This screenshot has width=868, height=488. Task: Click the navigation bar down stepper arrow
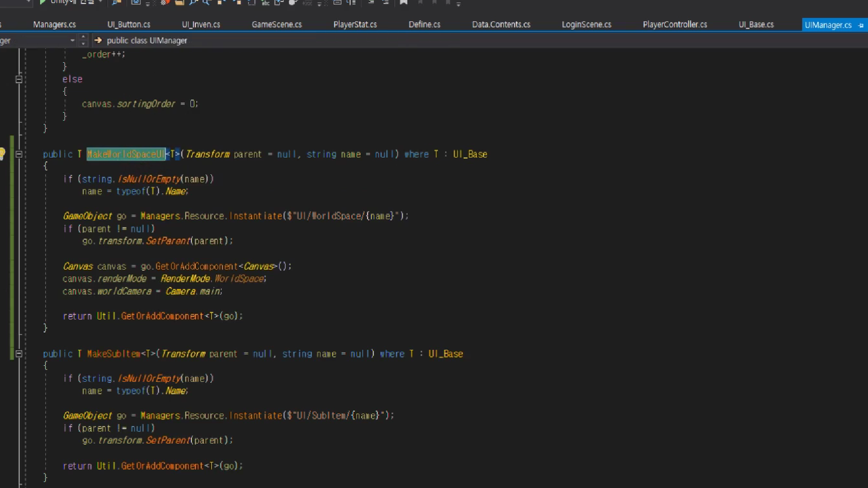[83, 43]
